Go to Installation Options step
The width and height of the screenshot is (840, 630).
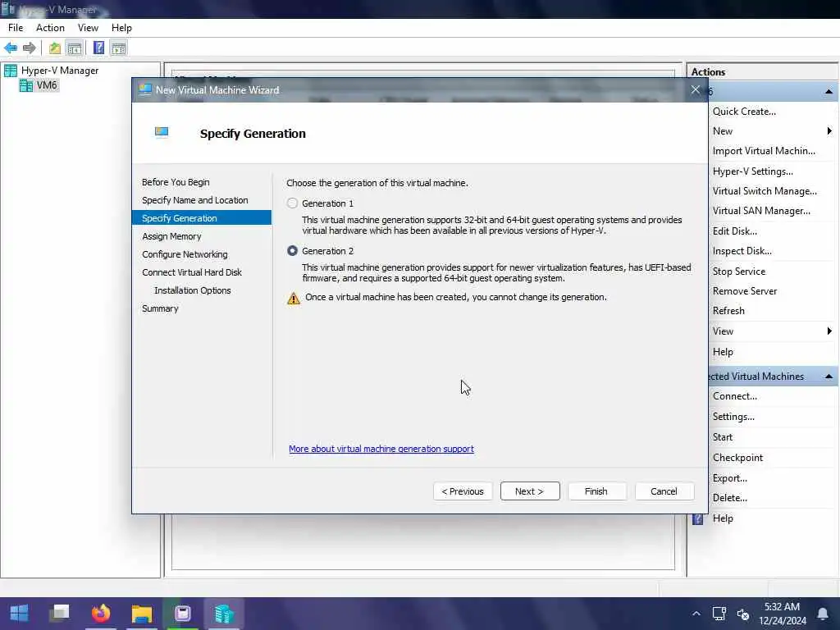(x=192, y=290)
